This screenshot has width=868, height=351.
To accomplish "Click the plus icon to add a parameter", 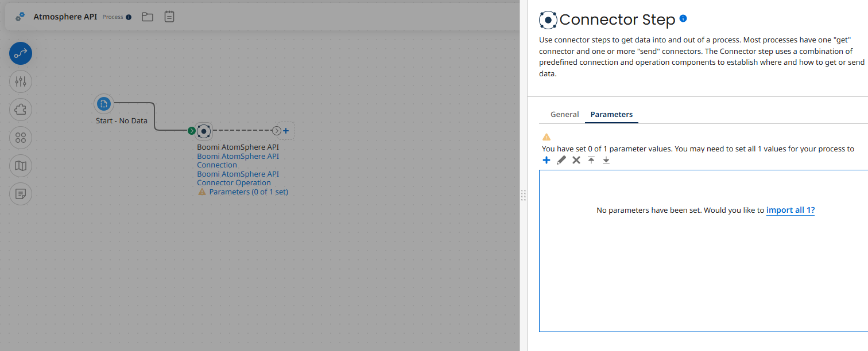I will (546, 160).
